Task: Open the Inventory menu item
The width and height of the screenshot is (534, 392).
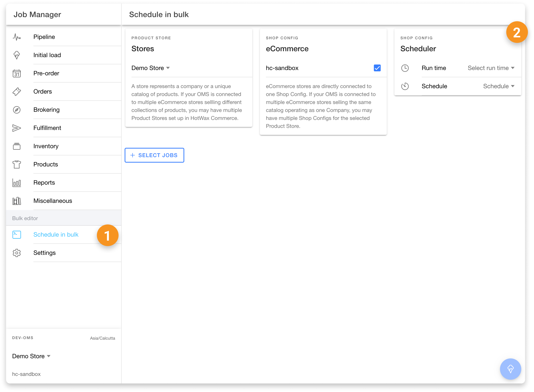Action: 46,146
